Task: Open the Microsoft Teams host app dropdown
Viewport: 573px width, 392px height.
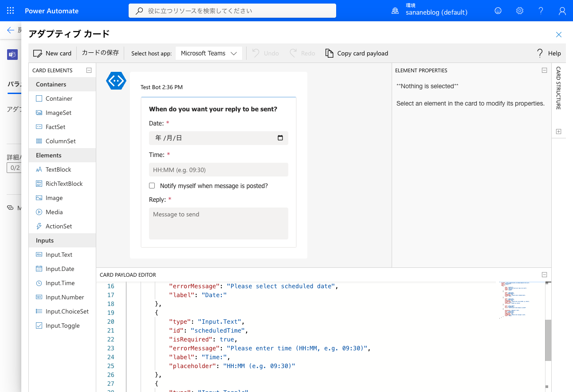Action: pyautogui.click(x=209, y=53)
